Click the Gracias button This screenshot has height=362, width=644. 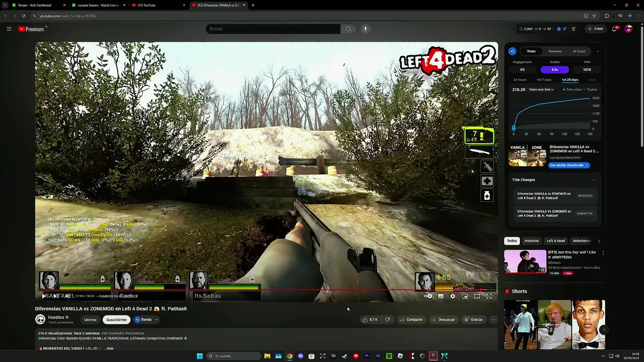473,319
